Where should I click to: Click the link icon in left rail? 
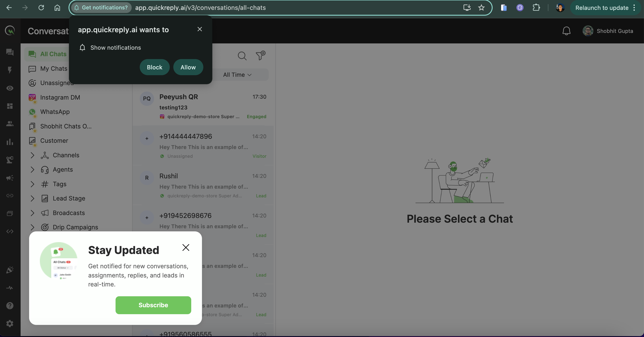tap(10, 195)
